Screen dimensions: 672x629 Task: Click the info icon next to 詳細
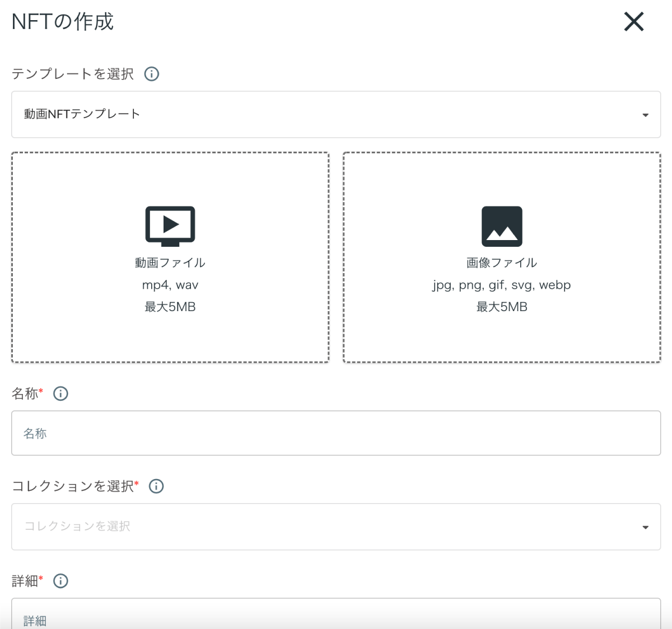(61, 581)
